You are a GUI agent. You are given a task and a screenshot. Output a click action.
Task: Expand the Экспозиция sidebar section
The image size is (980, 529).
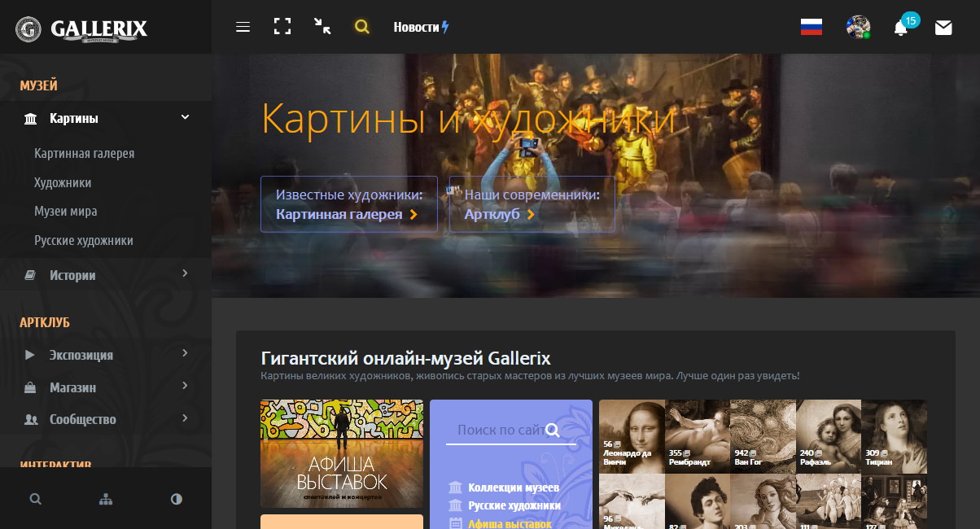tap(185, 353)
